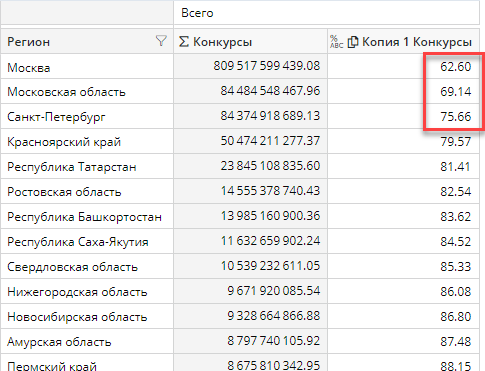Click the Конкурсы column header
The width and height of the screenshot is (485, 371).
(250, 41)
